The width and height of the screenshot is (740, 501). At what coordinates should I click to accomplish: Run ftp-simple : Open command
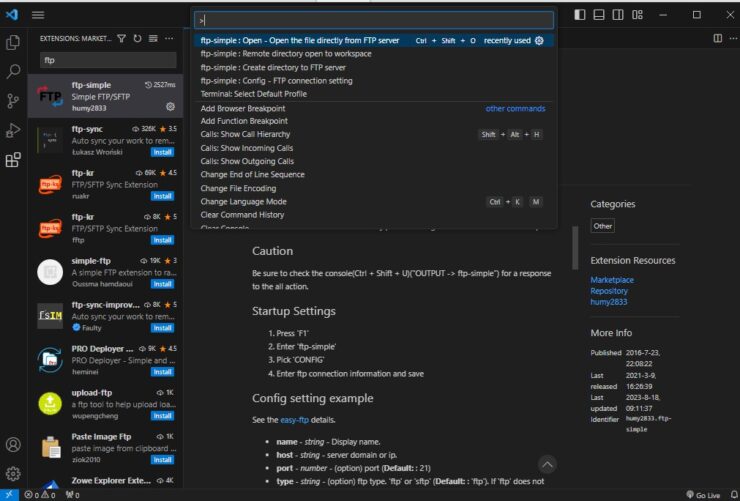(374, 41)
